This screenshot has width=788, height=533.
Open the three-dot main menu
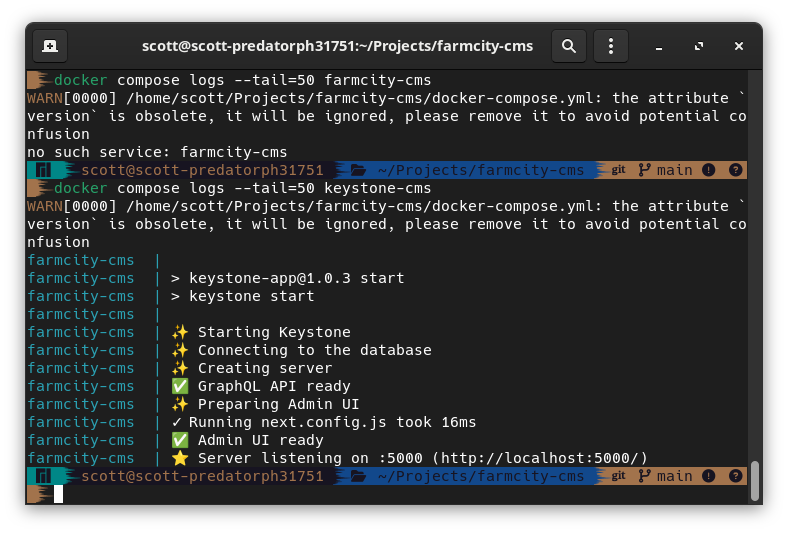[611, 46]
